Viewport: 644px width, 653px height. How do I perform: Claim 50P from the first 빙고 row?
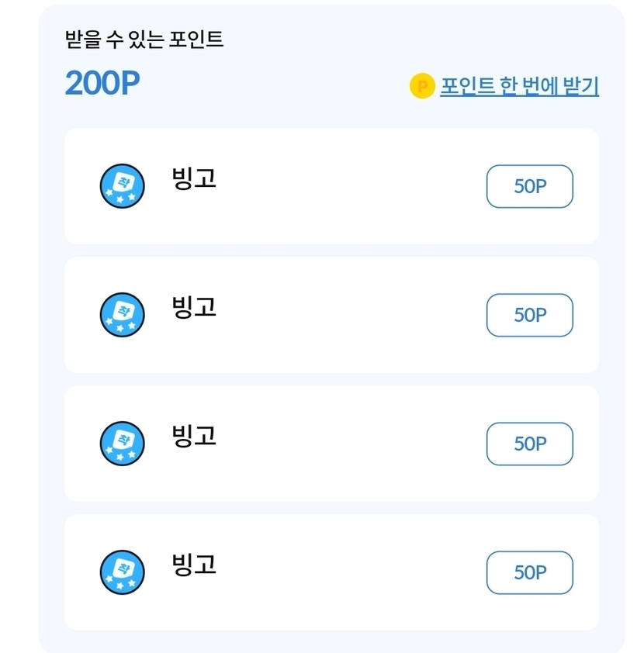(530, 187)
